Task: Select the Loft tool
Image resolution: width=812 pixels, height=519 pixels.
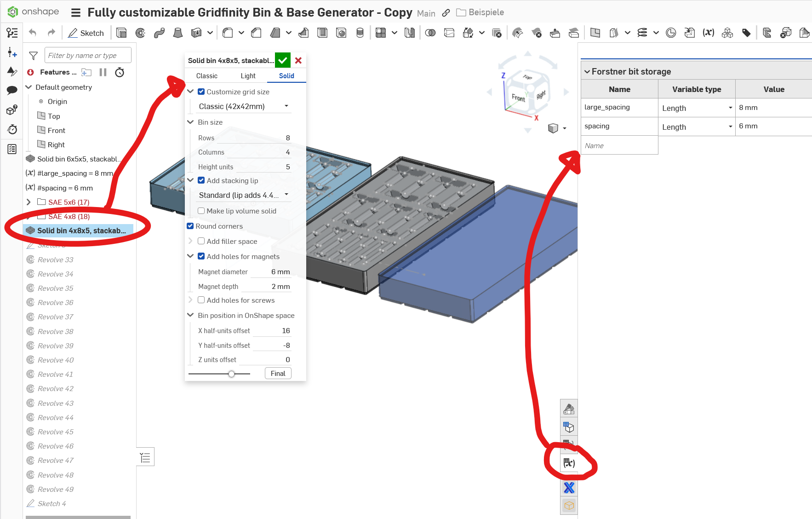Action: [178, 33]
